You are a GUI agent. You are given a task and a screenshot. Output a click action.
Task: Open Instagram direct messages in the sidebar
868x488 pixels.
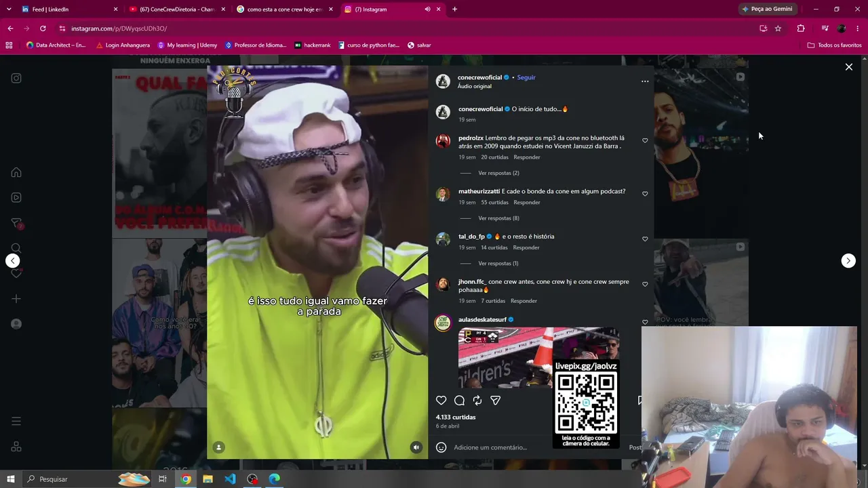tap(16, 224)
